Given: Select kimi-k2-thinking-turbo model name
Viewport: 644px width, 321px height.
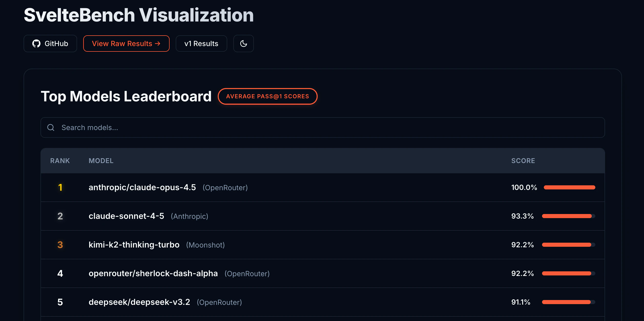Looking at the screenshot, I should coord(134,245).
